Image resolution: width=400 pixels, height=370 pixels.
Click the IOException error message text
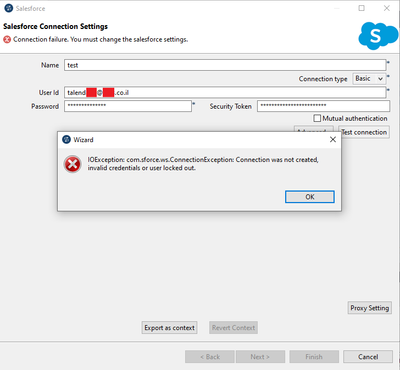pyautogui.click(x=203, y=164)
